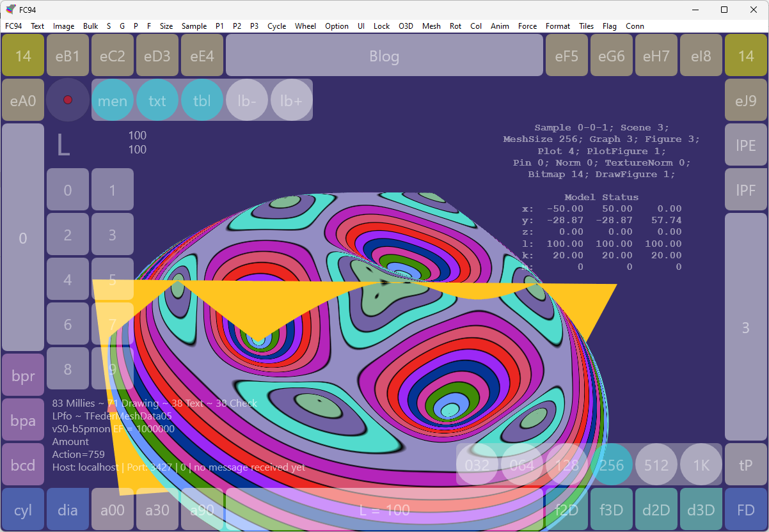Click the L = 100 slider bar

click(384, 510)
